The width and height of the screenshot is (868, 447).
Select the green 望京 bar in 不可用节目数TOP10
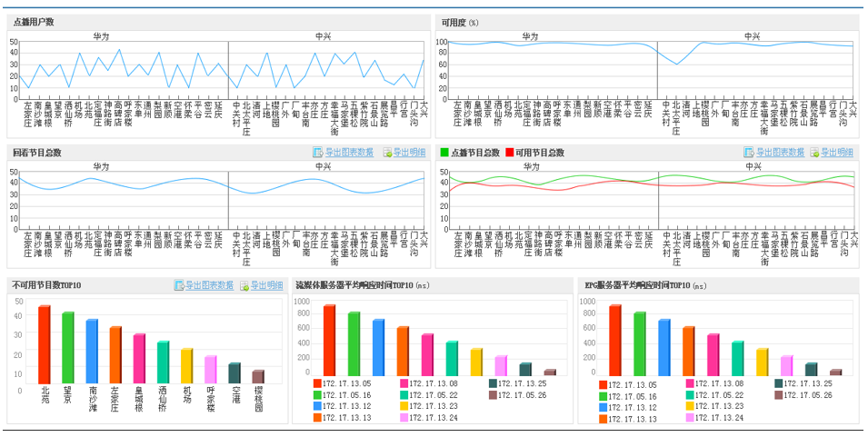(68, 348)
